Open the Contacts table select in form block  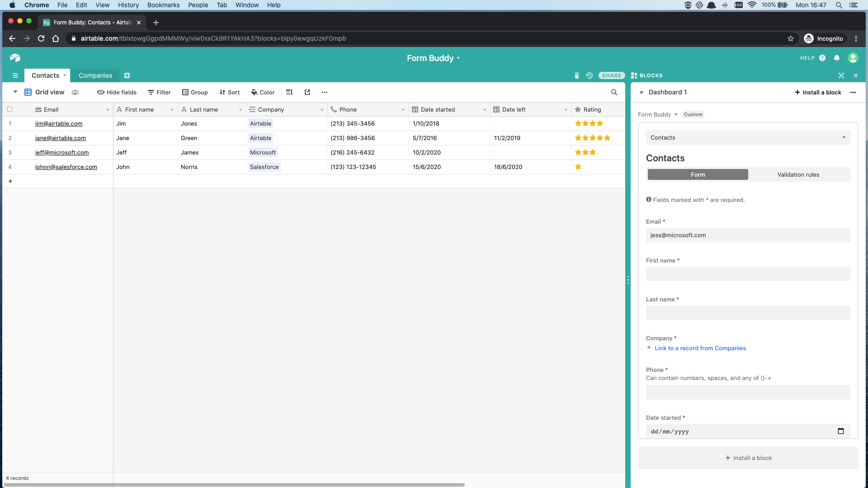pyautogui.click(x=748, y=137)
